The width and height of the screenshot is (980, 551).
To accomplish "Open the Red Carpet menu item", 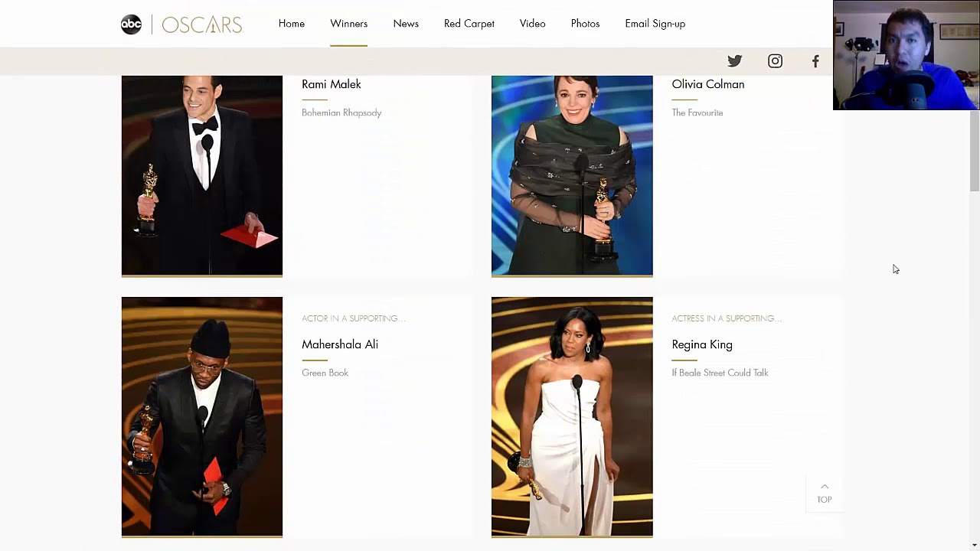I will (469, 24).
